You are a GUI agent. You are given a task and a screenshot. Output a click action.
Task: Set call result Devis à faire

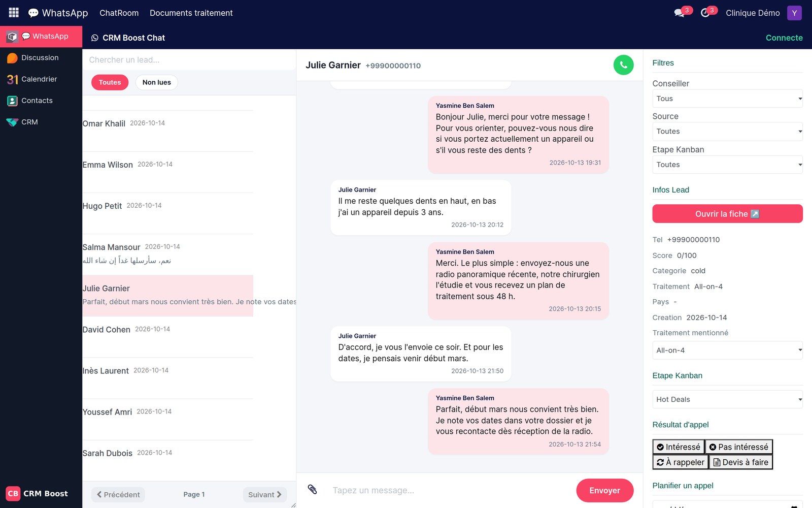741,462
